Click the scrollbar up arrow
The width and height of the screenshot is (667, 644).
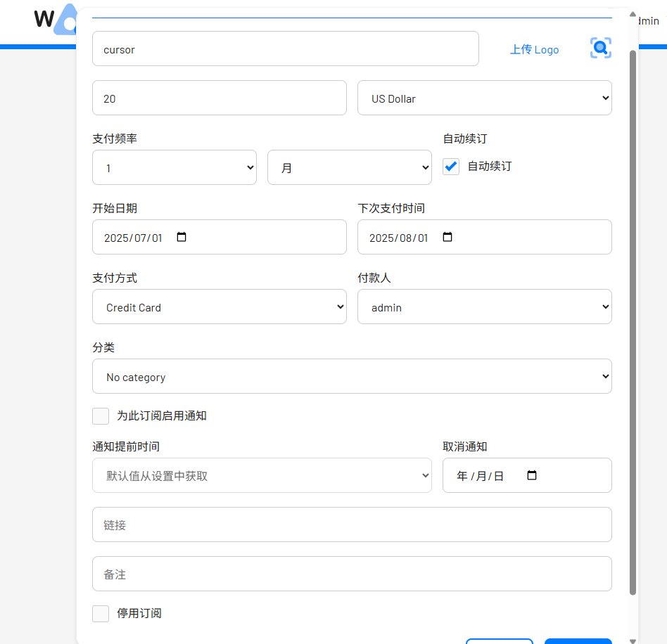(x=633, y=15)
